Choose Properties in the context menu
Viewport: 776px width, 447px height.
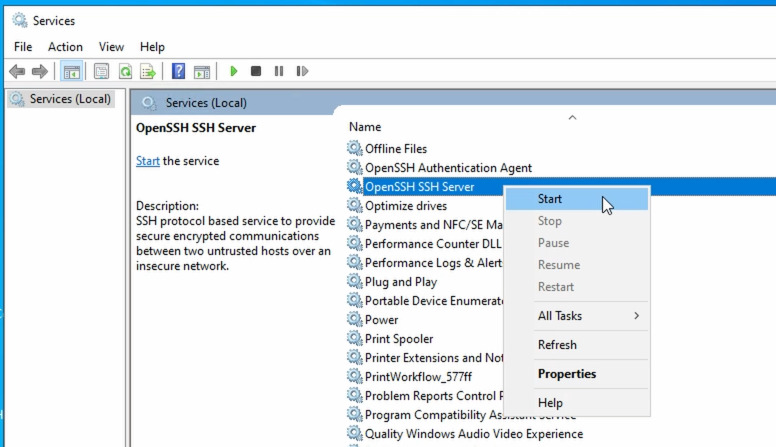click(x=577, y=374)
